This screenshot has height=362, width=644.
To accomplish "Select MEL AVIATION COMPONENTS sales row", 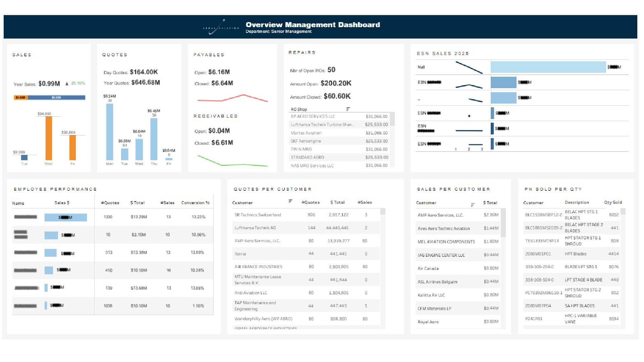I will (458, 242).
